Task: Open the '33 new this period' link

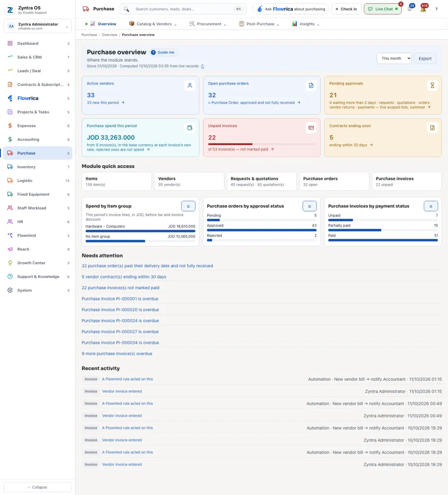Action: 106,103
